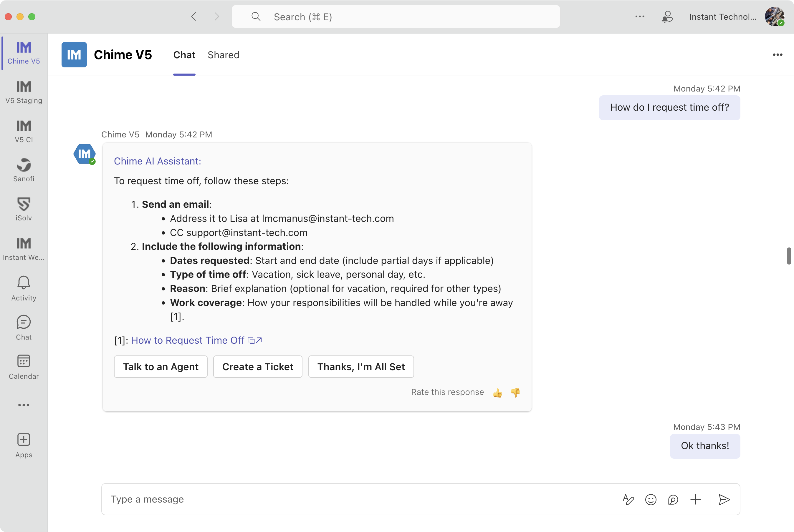This screenshot has height=532, width=794.
Task: Click the chat vertical scrollbar thumb
Action: pos(789,256)
